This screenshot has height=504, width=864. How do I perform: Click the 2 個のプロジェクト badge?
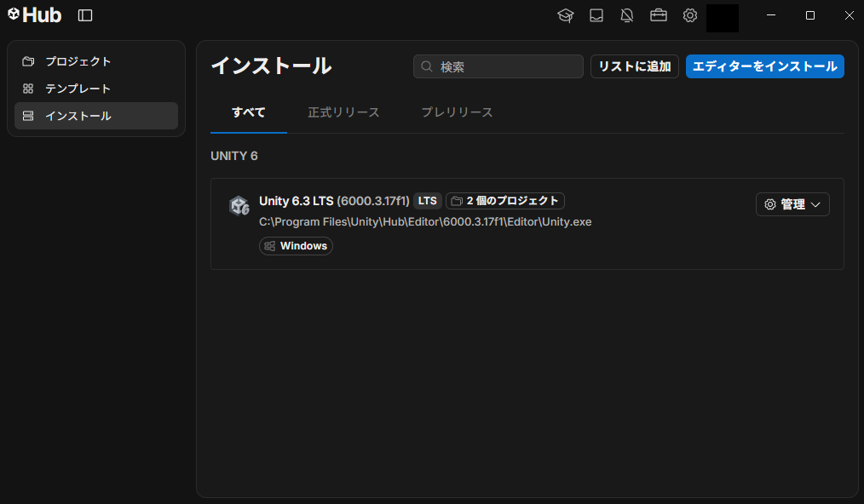click(x=505, y=201)
